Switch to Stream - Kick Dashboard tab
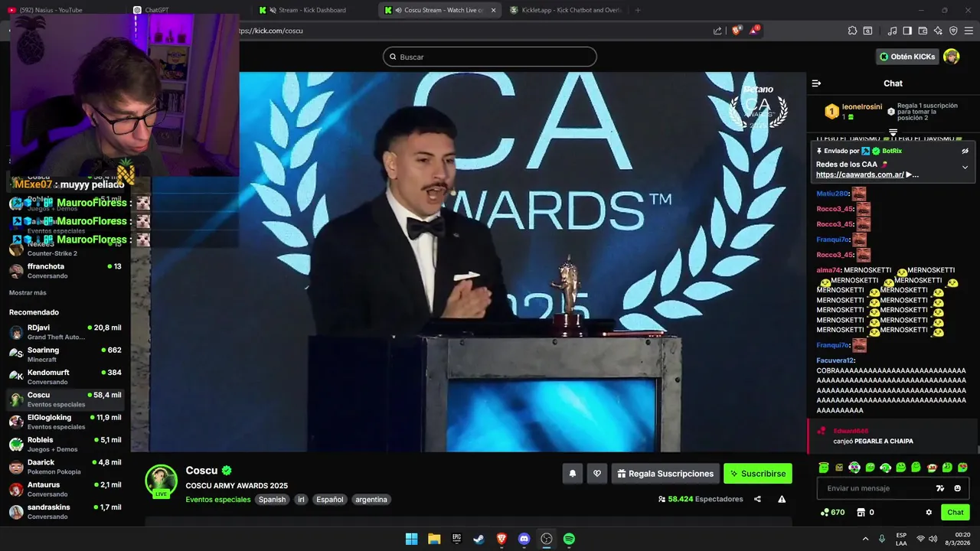Screen dimensions: 980x551 click(x=312, y=10)
